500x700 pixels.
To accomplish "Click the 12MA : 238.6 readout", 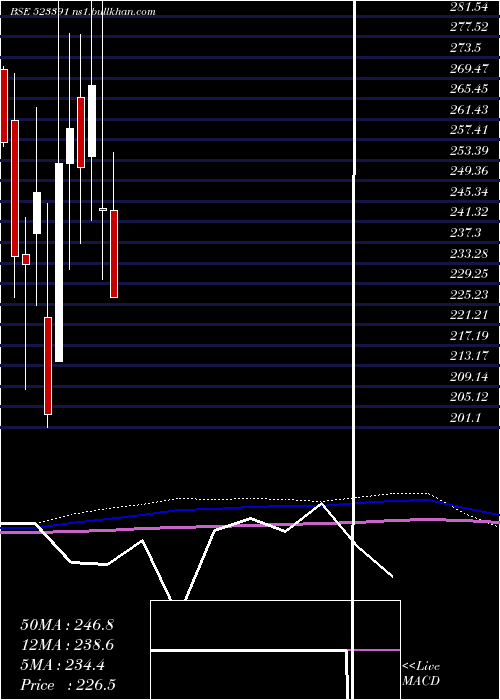I will pyautogui.click(x=67, y=645).
